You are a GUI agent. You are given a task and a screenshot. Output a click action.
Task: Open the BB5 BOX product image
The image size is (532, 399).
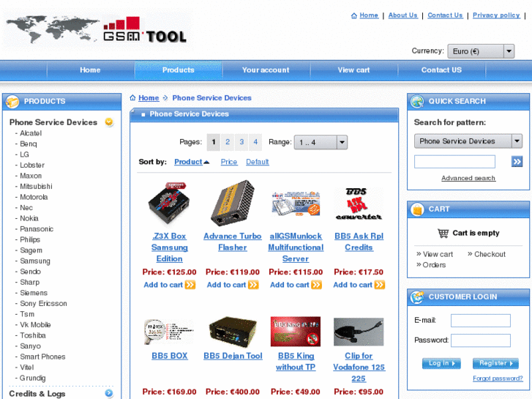click(169, 332)
